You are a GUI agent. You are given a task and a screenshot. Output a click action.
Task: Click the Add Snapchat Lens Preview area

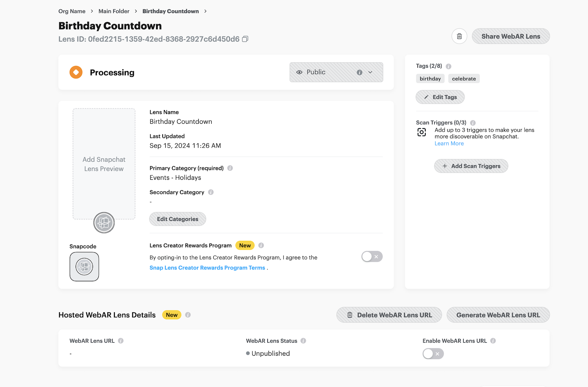104,164
